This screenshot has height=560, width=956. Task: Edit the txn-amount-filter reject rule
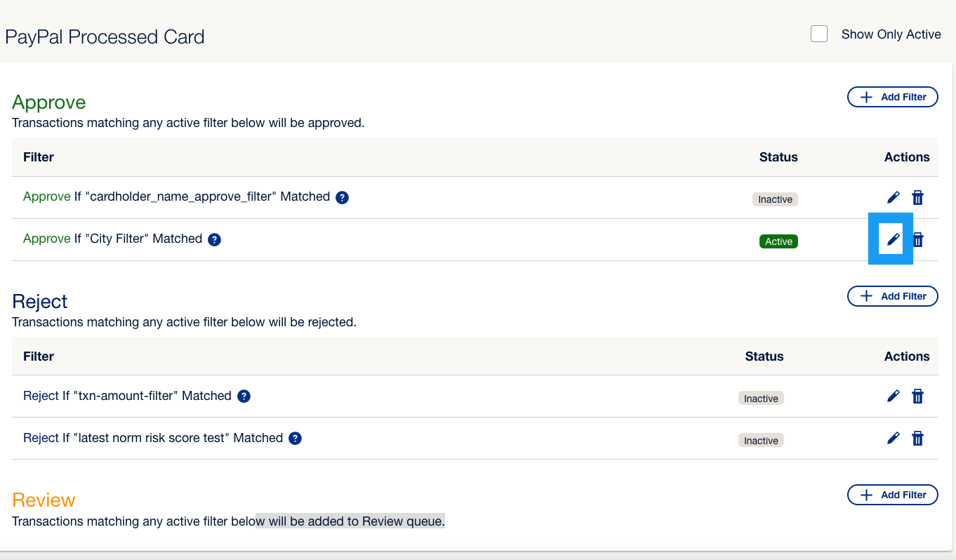coord(893,396)
